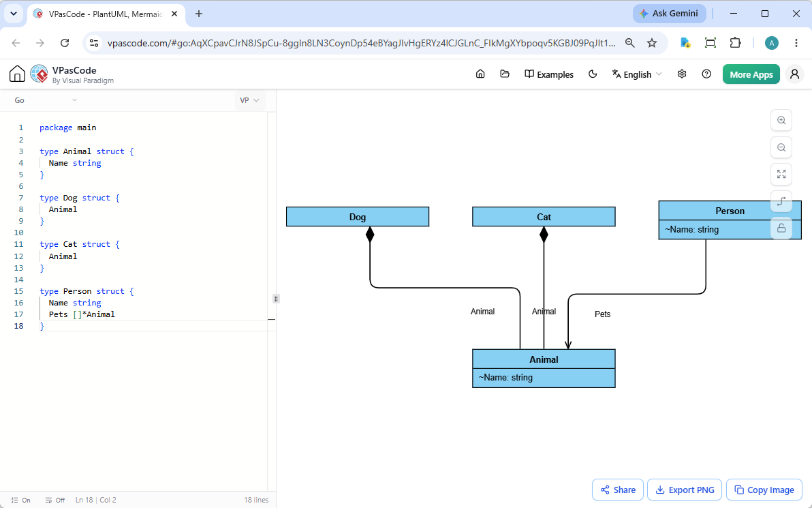Click code line 7 'type Dog struct {'
This screenshot has height=508, width=812.
(79, 198)
